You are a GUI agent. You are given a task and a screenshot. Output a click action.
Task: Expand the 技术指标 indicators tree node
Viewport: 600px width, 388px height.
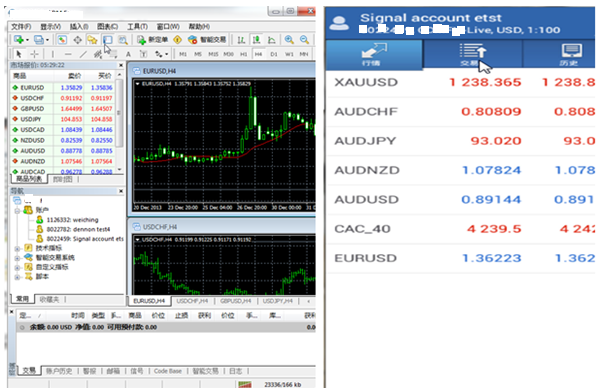click(x=17, y=248)
